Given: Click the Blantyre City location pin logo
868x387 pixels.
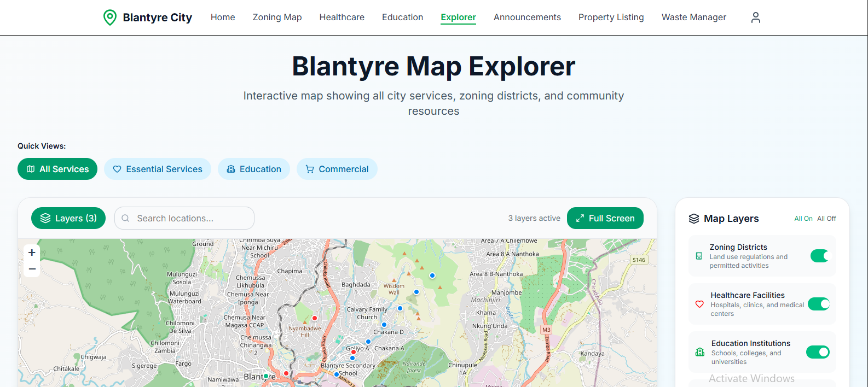Looking at the screenshot, I should coord(110,17).
